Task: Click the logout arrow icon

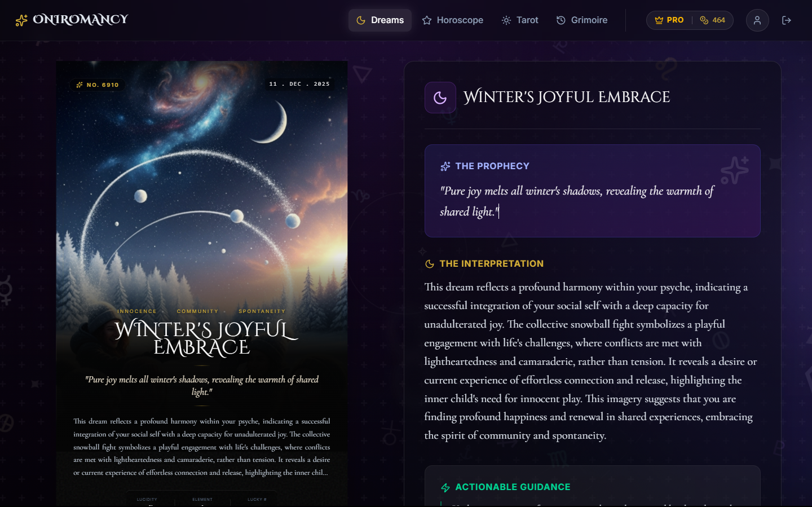Action: (x=787, y=20)
